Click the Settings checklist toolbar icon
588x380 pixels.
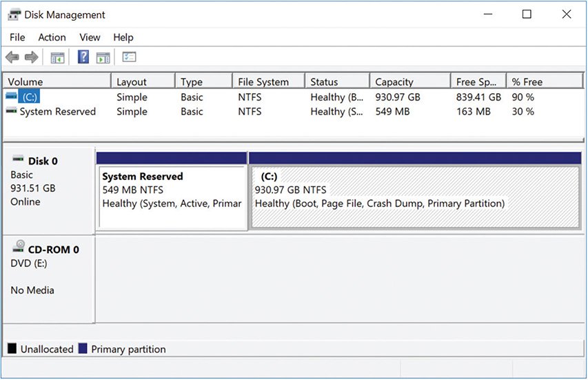[130, 58]
